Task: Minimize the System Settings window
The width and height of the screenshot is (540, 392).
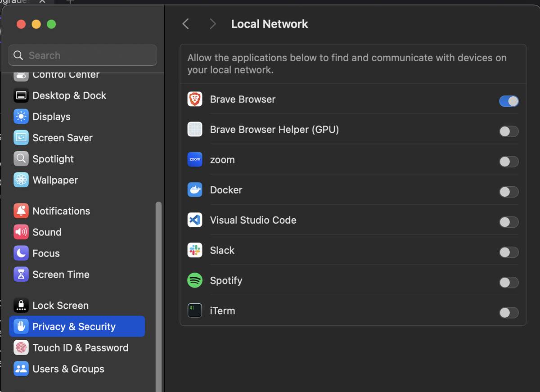Action: [x=36, y=24]
